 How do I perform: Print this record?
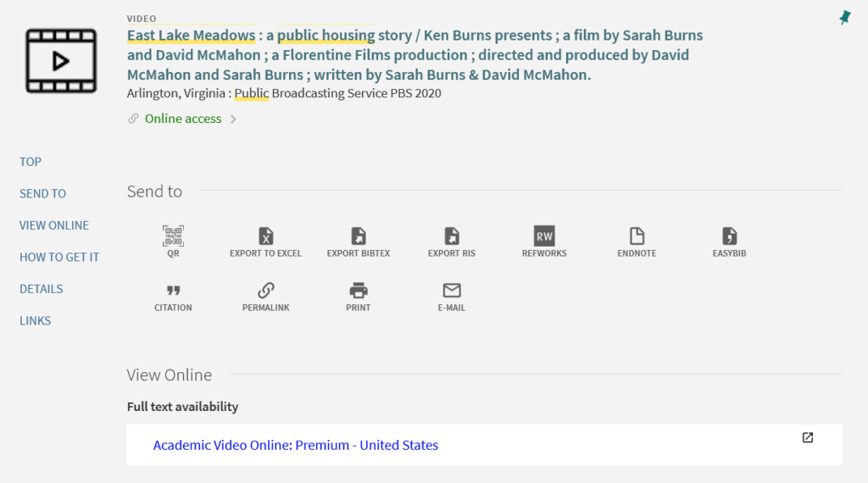359,297
